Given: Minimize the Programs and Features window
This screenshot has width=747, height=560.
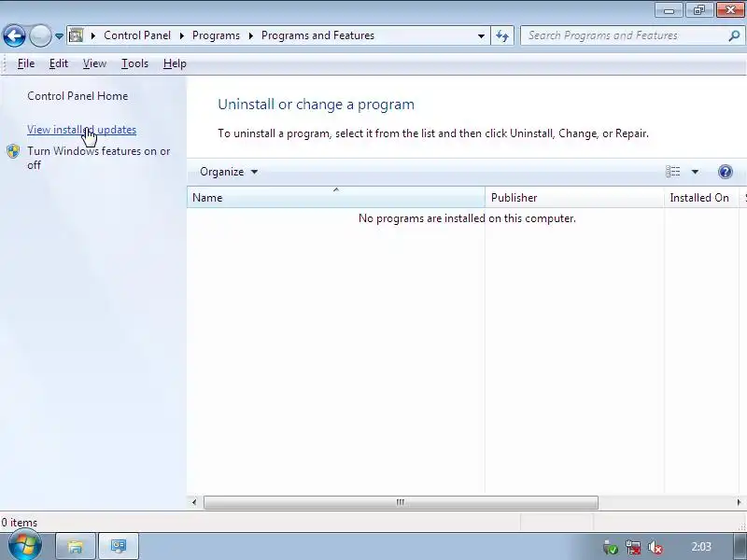Looking at the screenshot, I should (x=669, y=10).
